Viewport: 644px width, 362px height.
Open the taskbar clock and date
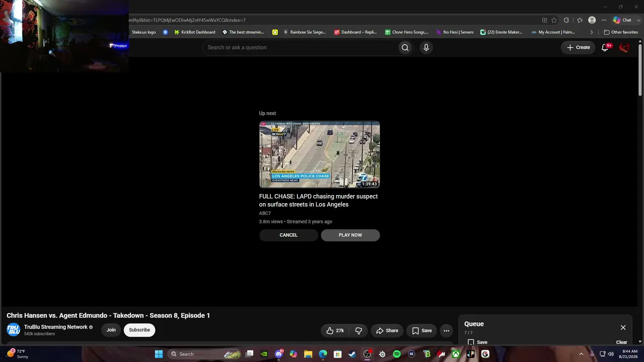pyautogui.click(x=630, y=354)
